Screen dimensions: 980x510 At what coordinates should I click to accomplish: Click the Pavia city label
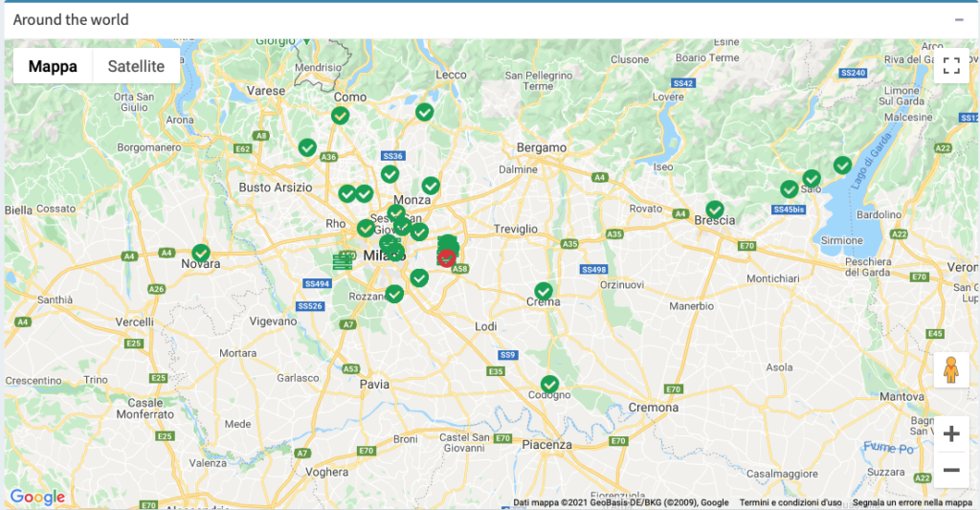pos(374,385)
